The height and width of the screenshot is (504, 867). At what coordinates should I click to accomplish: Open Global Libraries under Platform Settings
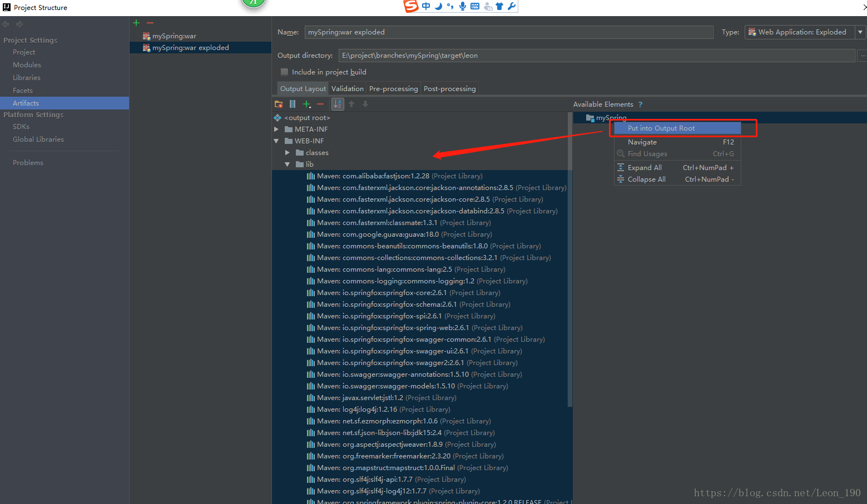pos(38,139)
